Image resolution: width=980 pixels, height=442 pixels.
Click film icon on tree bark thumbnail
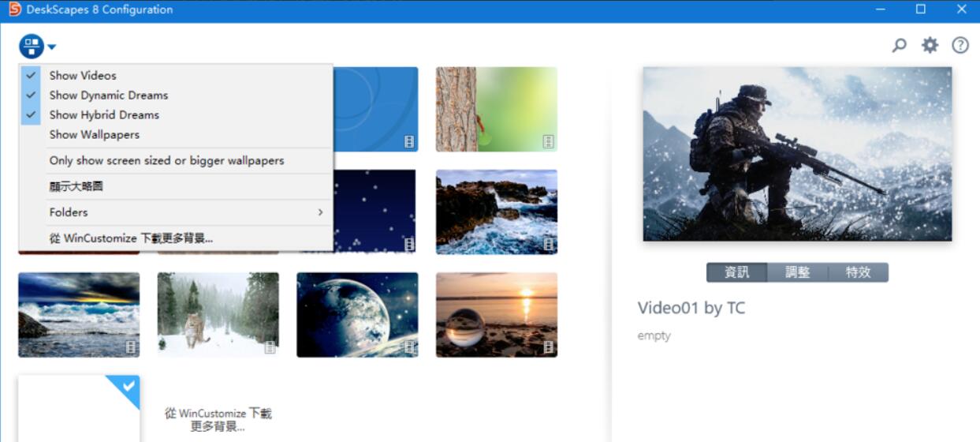click(x=548, y=141)
